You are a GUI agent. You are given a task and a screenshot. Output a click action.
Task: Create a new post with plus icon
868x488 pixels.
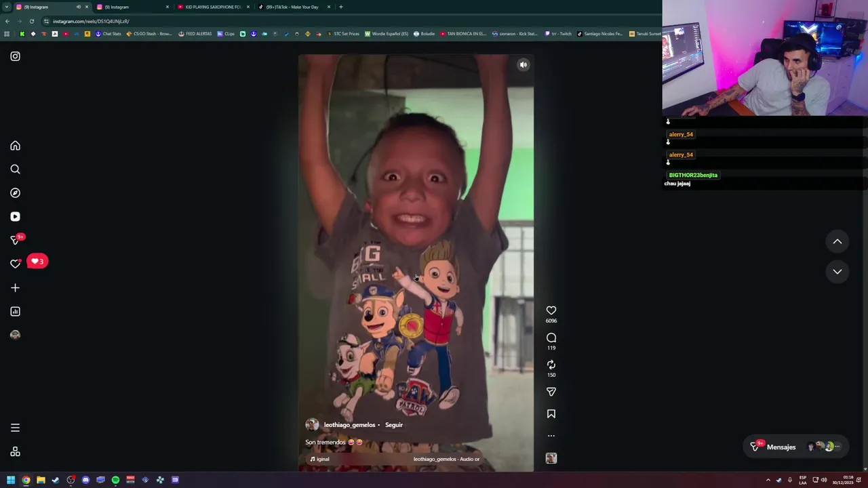[15, 288]
